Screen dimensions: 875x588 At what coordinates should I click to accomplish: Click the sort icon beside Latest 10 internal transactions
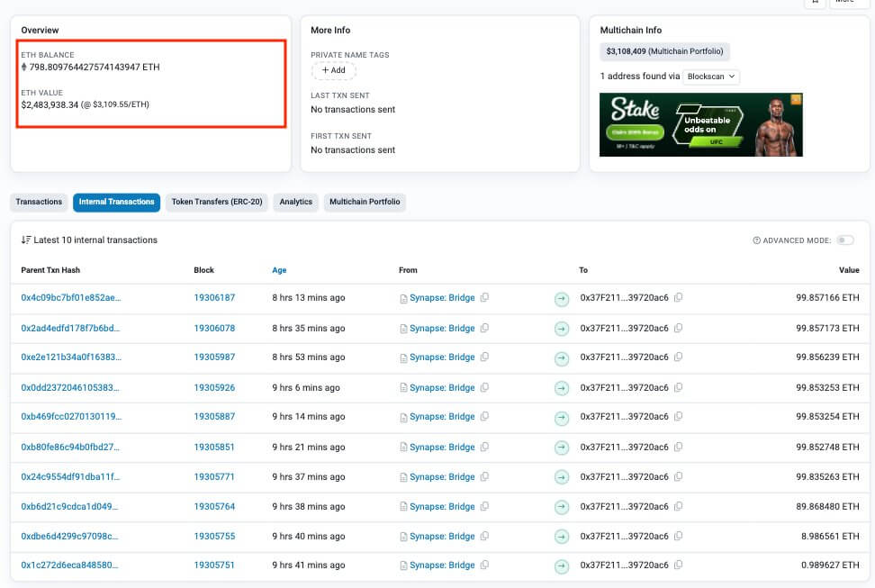(x=24, y=240)
